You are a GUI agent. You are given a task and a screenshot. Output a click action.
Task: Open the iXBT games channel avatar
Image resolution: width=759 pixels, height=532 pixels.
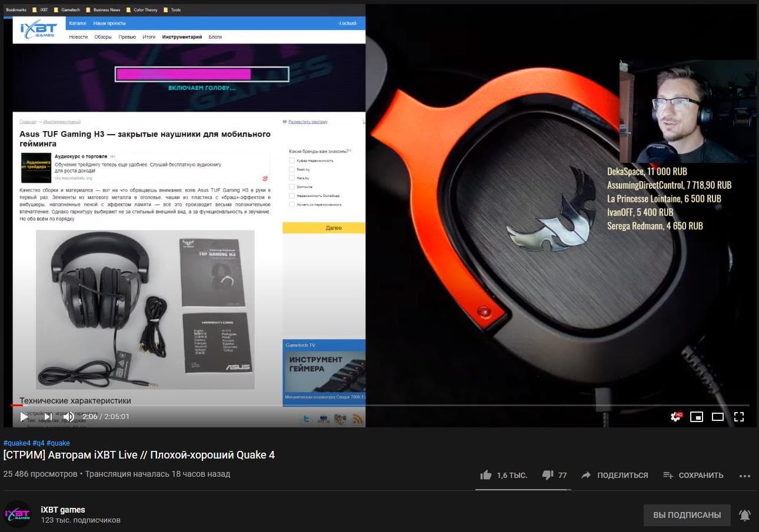18,514
